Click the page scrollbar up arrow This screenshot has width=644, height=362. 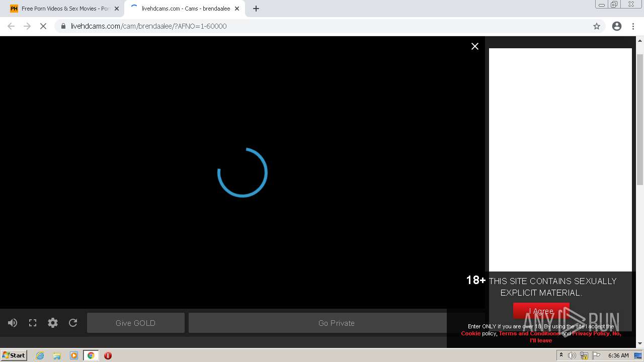(640, 40)
